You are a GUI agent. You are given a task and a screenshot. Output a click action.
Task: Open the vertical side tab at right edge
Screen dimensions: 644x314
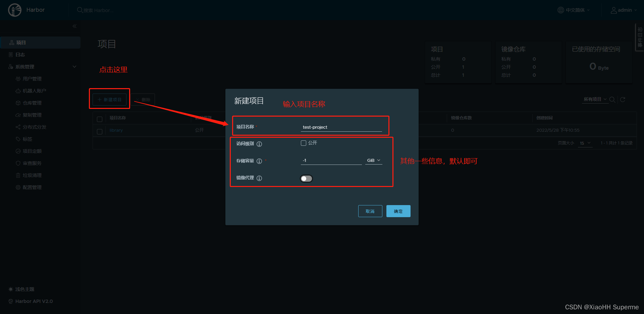click(x=640, y=37)
